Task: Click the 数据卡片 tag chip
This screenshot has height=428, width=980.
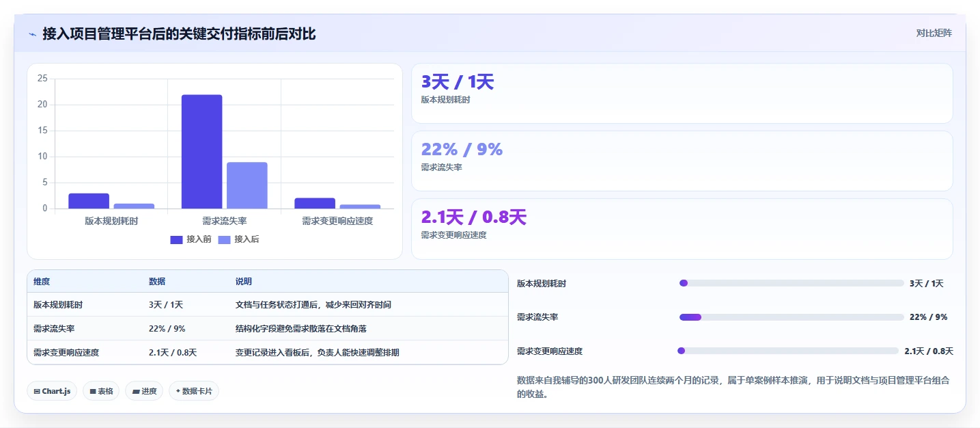Action: tap(194, 391)
